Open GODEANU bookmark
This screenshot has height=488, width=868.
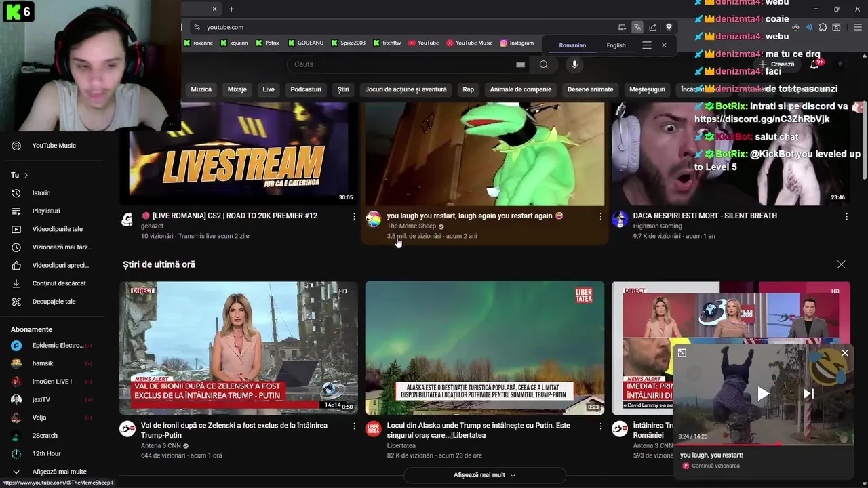(x=306, y=43)
